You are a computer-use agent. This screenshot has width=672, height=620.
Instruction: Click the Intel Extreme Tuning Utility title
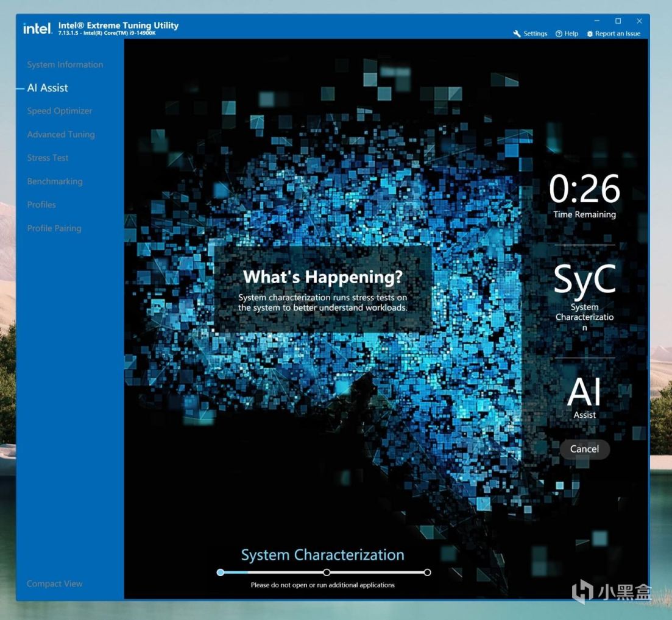click(118, 26)
